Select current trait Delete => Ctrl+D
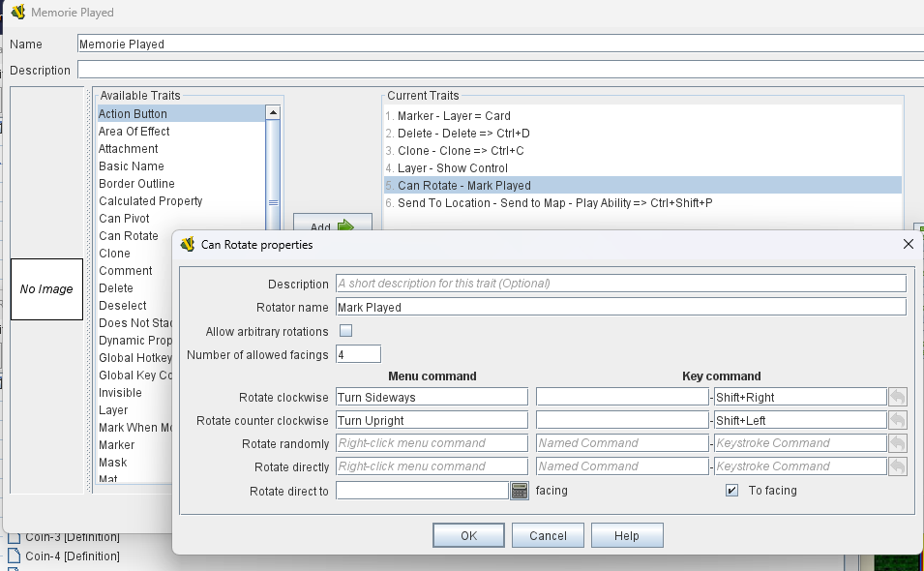This screenshot has width=924, height=571. click(x=642, y=134)
